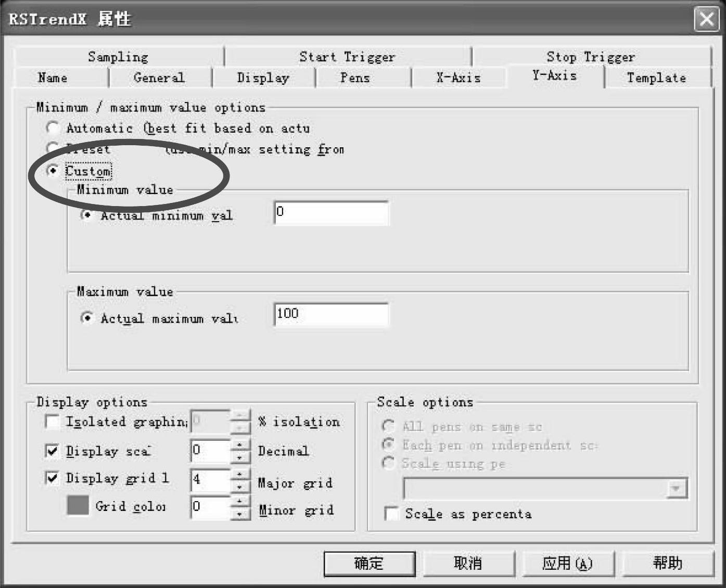
Task: Open the Stop Trigger tab
Action: pos(591,57)
